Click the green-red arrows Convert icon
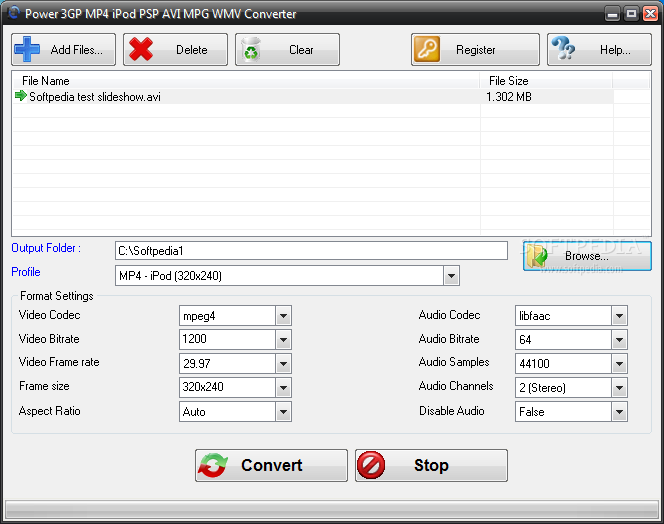This screenshot has height=524, width=664. [213, 466]
